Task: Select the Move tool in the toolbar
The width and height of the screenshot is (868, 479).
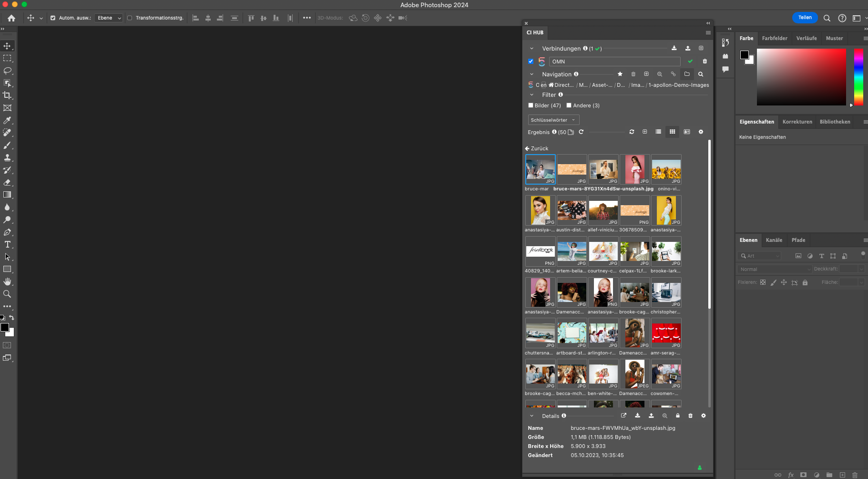Action: point(7,46)
